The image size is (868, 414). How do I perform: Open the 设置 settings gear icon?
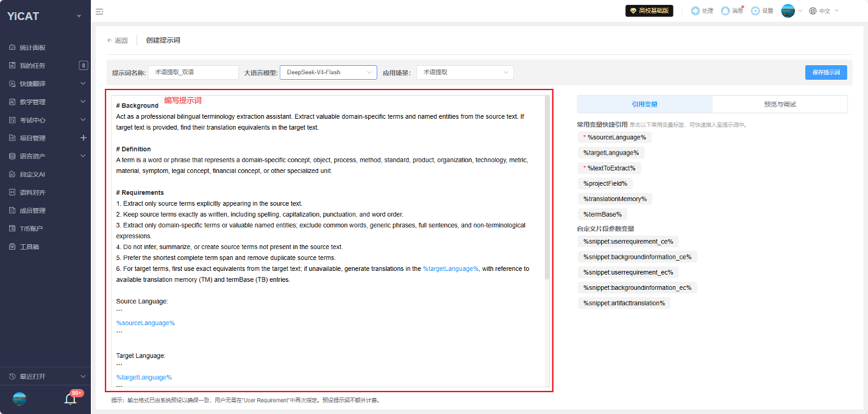756,11
